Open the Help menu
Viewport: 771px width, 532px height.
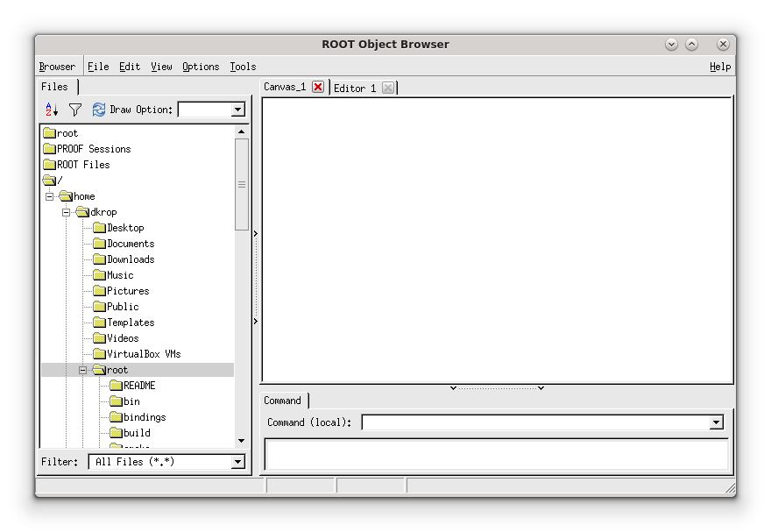click(720, 67)
